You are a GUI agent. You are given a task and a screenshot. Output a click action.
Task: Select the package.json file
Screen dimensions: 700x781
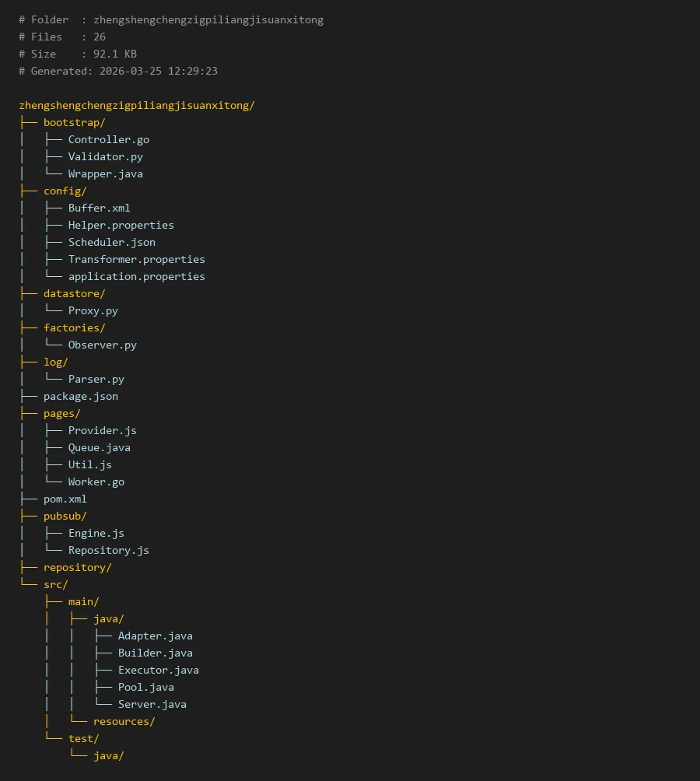tap(80, 396)
